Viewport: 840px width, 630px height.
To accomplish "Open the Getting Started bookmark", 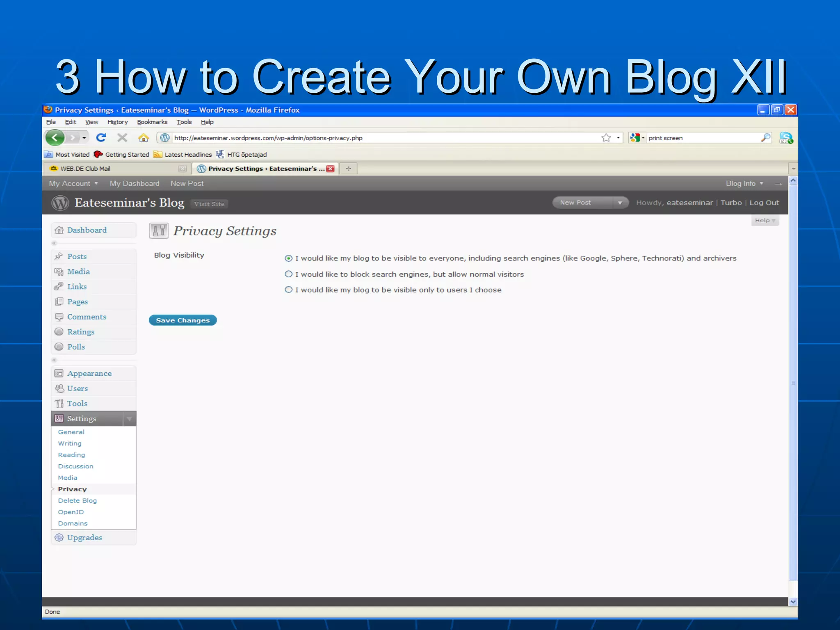I will (121, 155).
